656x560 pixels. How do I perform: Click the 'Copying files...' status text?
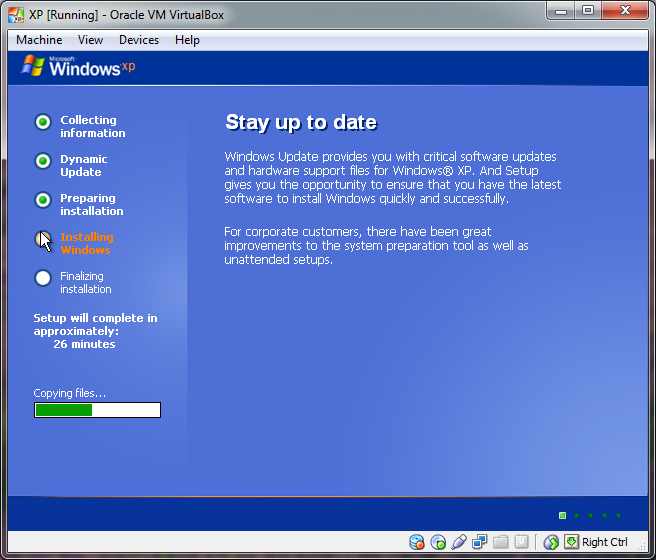[x=69, y=393]
